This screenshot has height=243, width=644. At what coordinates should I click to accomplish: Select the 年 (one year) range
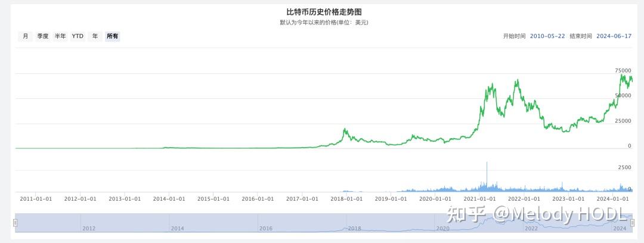95,36
